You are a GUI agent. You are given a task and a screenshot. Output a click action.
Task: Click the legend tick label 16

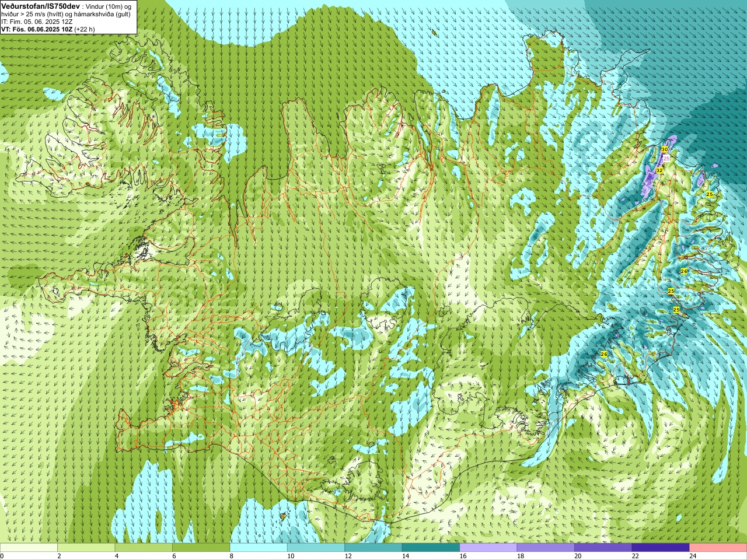pos(463,556)
